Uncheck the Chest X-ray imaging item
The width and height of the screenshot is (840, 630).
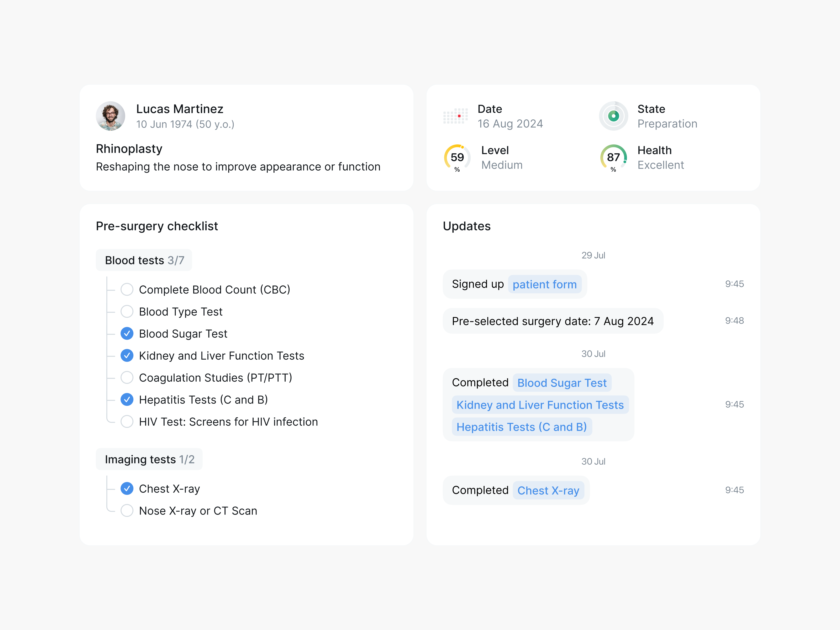click(x=127, y=488)
